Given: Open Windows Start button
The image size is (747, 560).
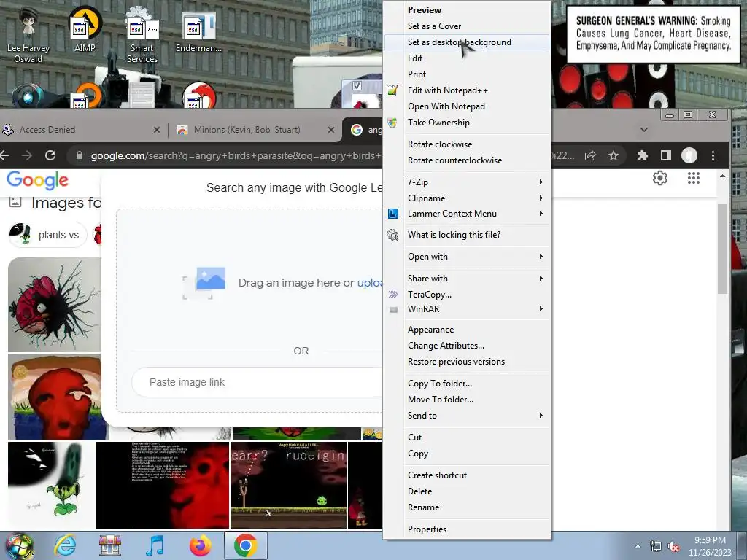Looking at the screenshot, I should (19, 545).
